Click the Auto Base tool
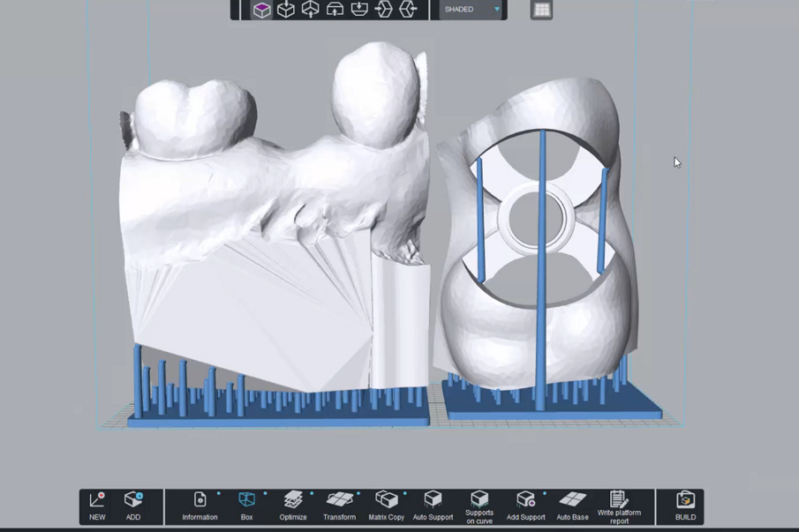This screenshot has width=799, height=532. [x=572, y=506]
